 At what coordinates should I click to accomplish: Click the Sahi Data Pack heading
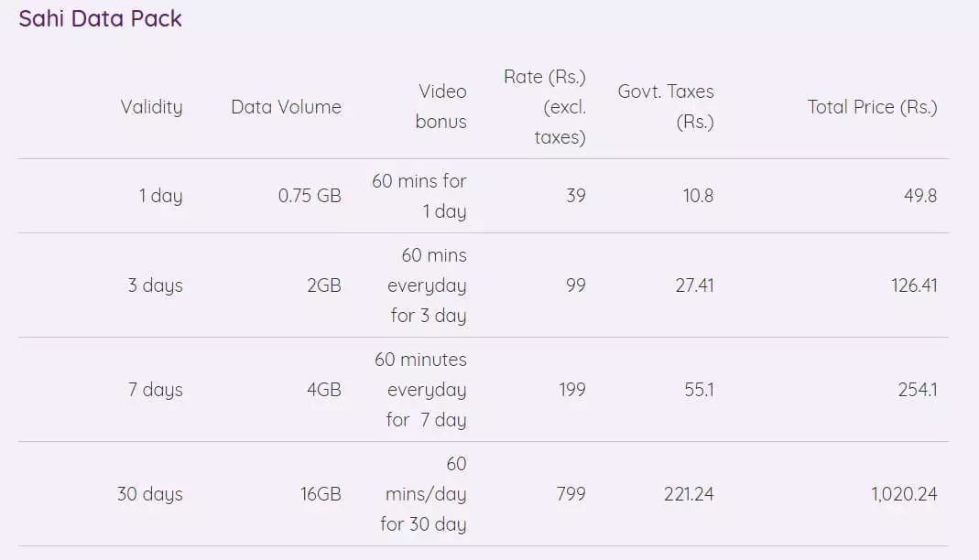[x=101, y=19]
